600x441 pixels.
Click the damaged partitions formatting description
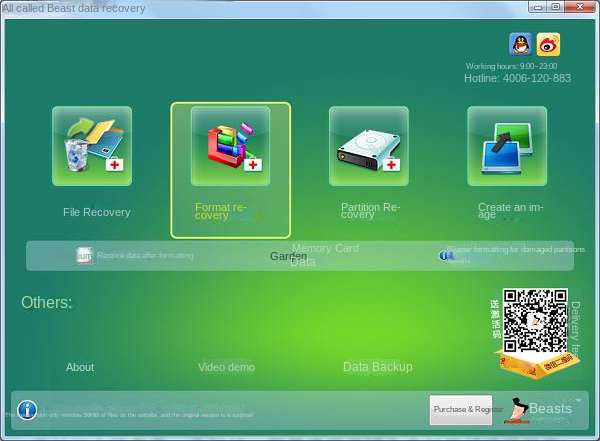pos(516,249)
